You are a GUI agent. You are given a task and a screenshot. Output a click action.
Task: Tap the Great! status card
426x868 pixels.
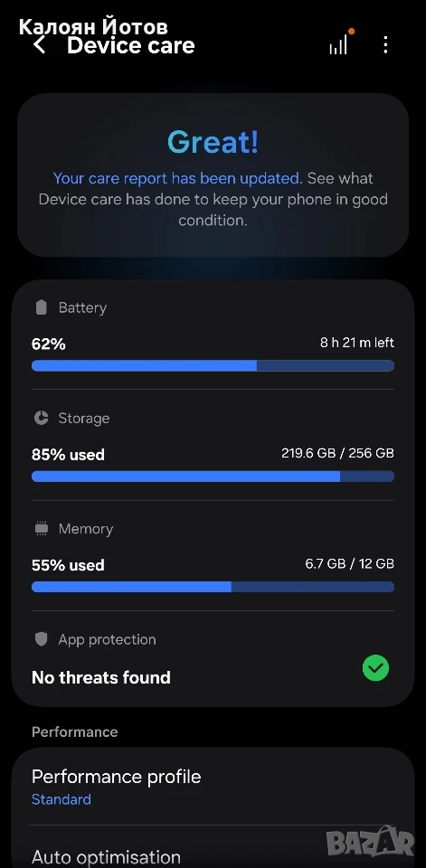click(213, 175)
